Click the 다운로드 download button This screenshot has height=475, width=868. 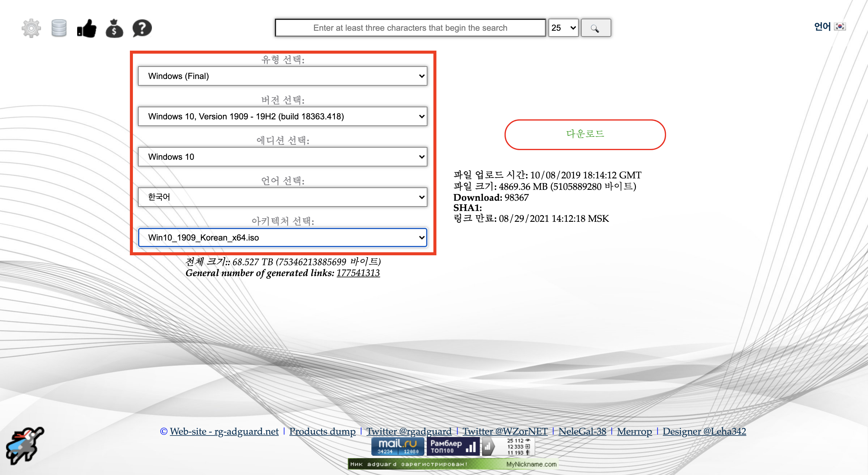point(585,134)
